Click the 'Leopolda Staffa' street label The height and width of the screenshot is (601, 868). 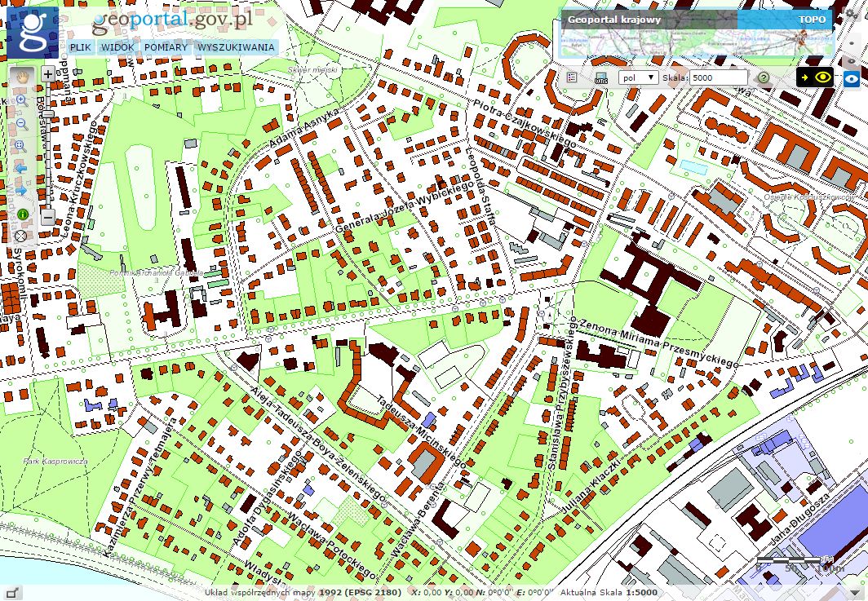tap(480, 187)
